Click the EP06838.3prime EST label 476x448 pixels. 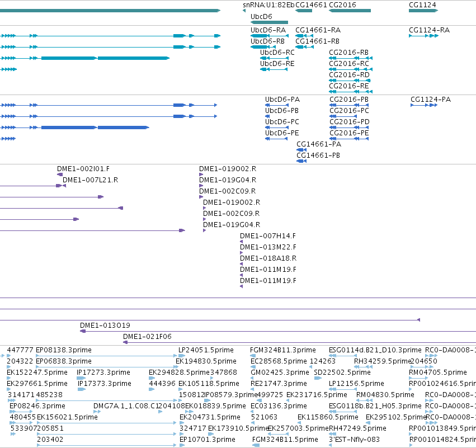[x=63, y=361]
